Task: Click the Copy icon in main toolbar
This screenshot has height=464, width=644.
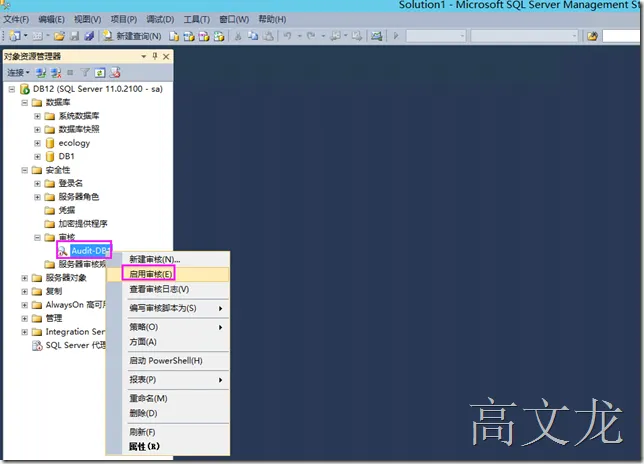Action: point(253,36)
